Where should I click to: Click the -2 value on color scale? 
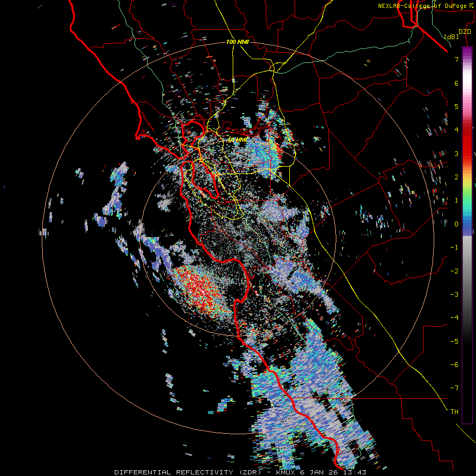(454, 271)
